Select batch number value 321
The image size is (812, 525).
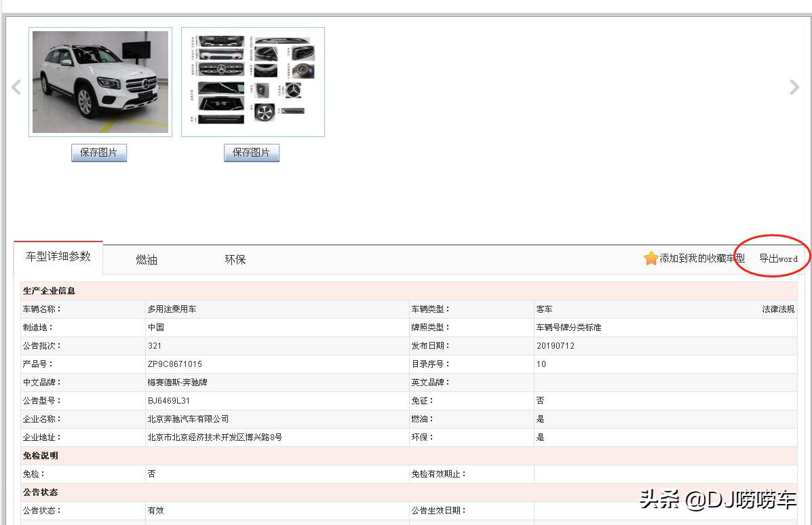(154, 346)
